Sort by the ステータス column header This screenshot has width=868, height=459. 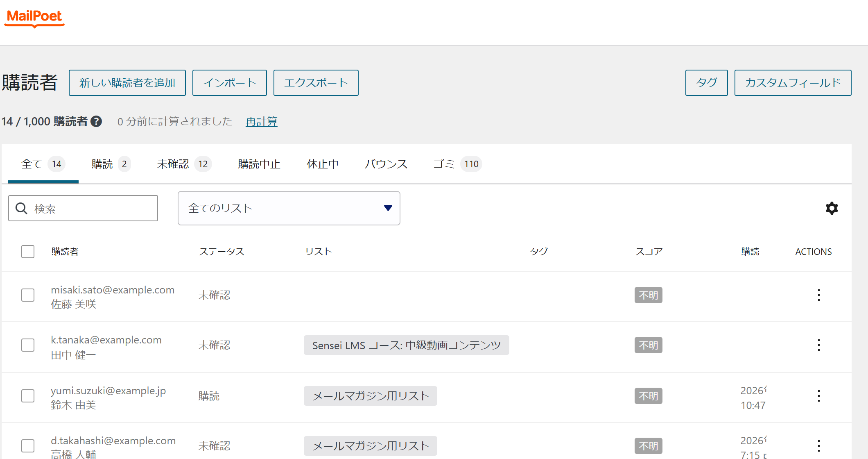(222, 252)
